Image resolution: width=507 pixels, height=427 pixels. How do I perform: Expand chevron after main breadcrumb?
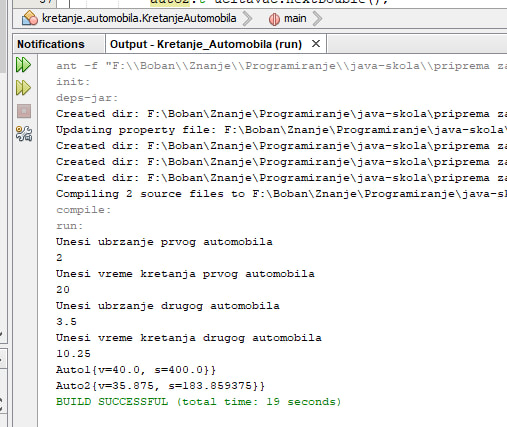point(317,19)
